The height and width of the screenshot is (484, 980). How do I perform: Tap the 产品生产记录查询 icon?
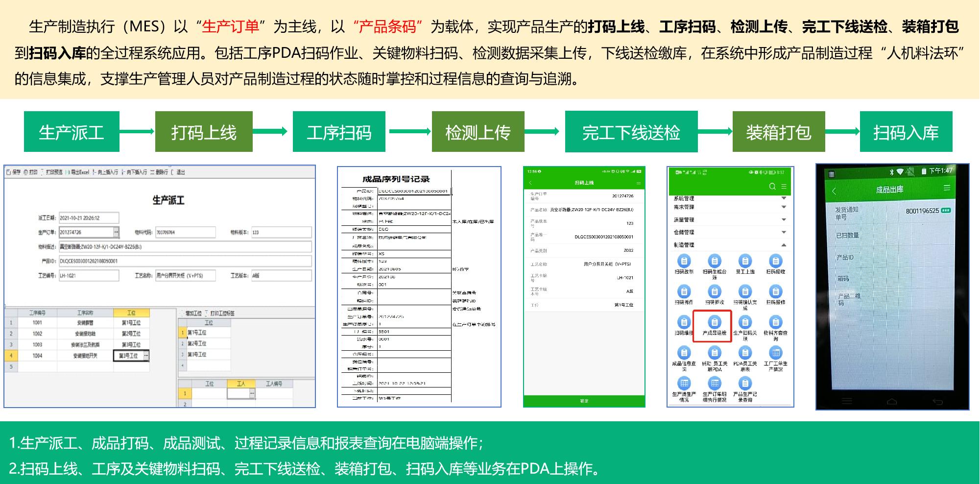pos(745,383)
